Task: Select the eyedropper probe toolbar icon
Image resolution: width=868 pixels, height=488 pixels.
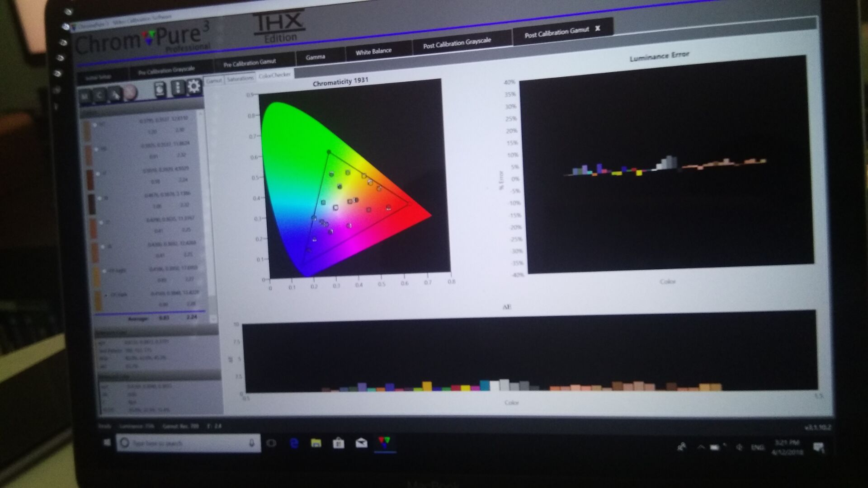Action: [115, 94]
